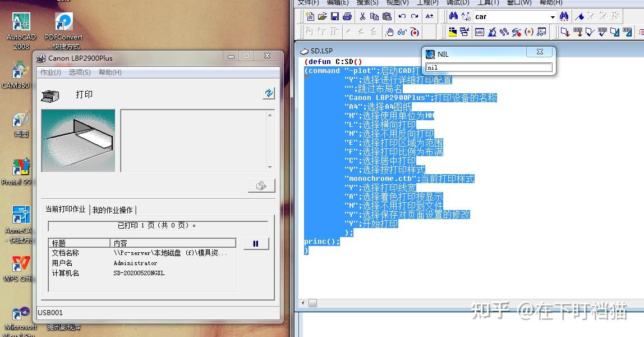The image size is (644, 337).
Task: Open Find with the first binoculars icon
Action: pos(453,16)
